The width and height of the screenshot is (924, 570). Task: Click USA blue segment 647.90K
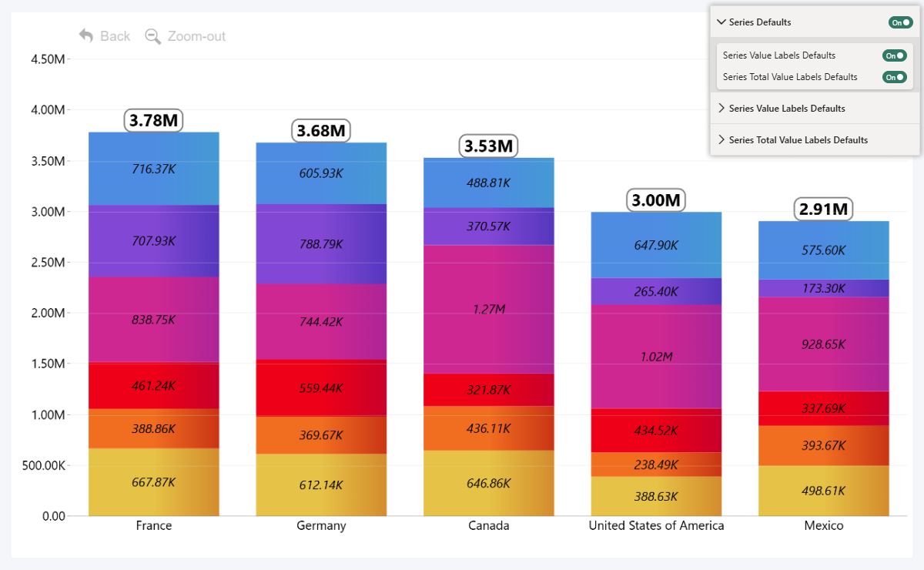click(656, 245)
